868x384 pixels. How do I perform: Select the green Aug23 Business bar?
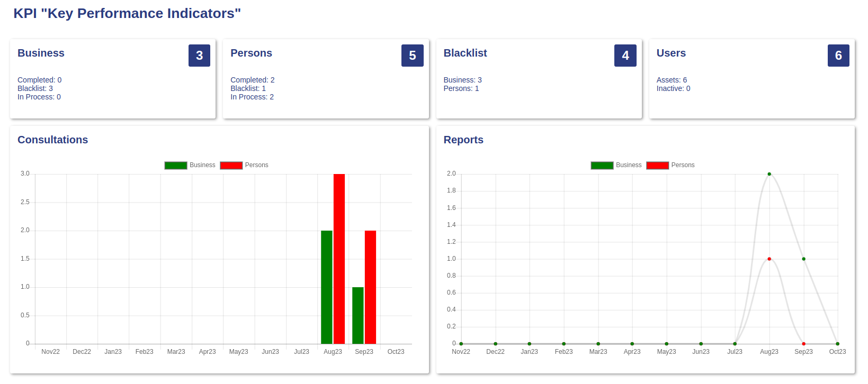tap(327, 287)
